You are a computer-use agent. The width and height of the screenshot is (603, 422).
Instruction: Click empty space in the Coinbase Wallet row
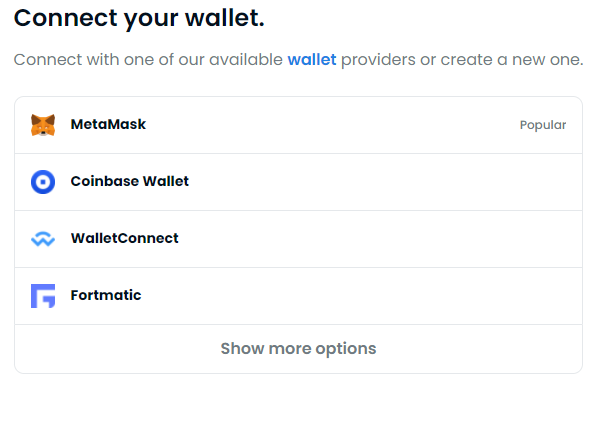point(385,182)
